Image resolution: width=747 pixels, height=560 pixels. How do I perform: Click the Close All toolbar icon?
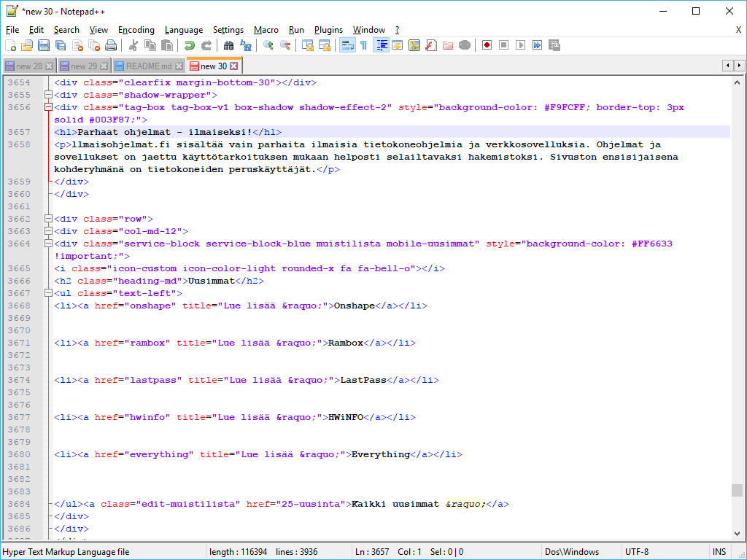94,45
